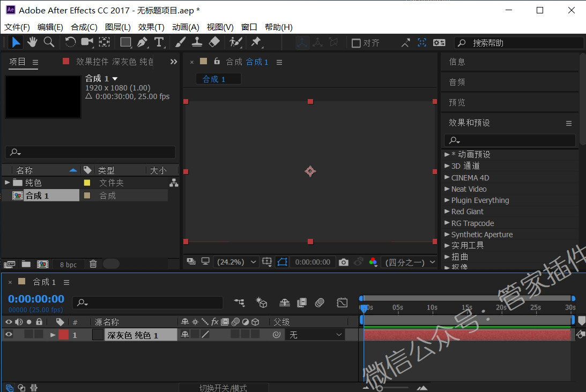Open the 动画(A) menu
This screenshot has height=392, width=586.
(186, 27)
